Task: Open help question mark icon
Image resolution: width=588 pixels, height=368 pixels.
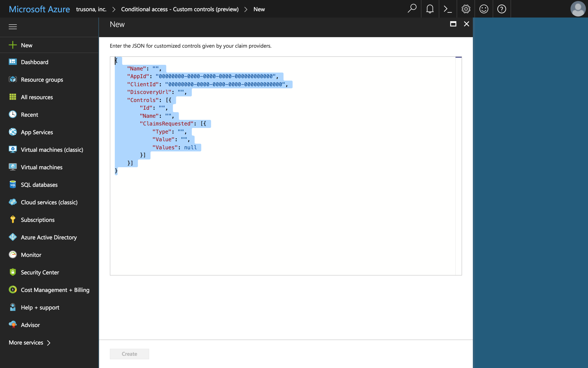Action: [502, 9]
